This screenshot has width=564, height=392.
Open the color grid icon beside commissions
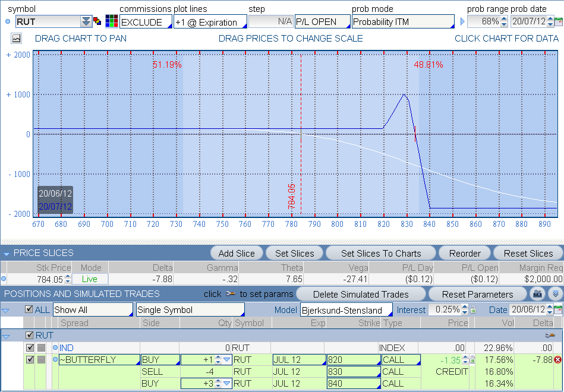coord(111,22)
